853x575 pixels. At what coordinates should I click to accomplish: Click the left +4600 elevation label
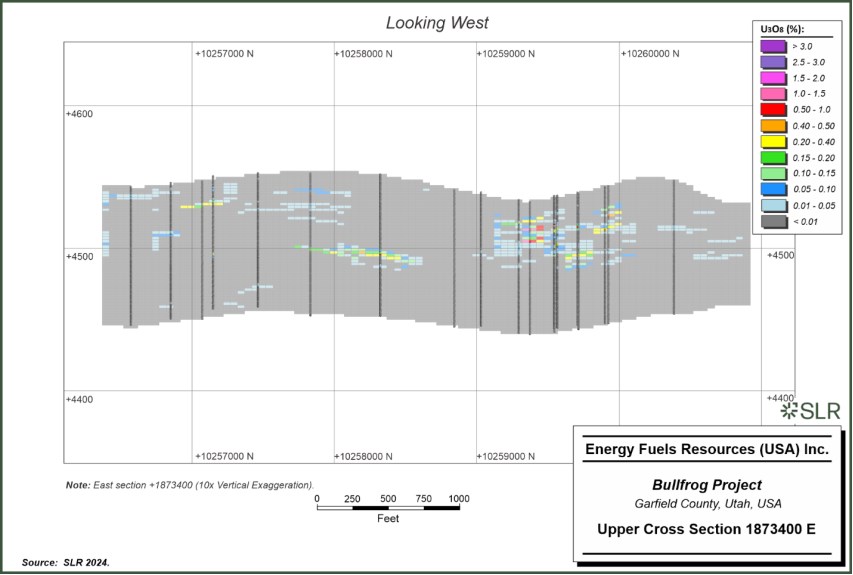click(79, 114)
